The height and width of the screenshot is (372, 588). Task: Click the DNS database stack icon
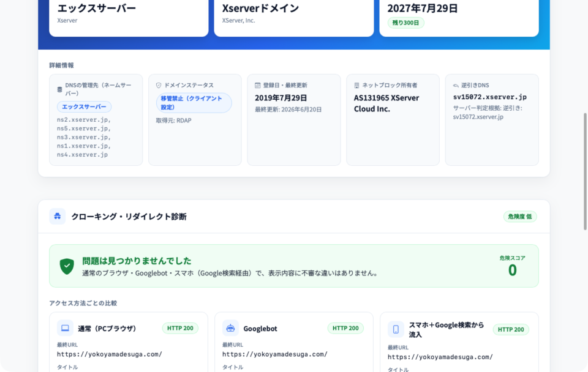click(59, 89)
